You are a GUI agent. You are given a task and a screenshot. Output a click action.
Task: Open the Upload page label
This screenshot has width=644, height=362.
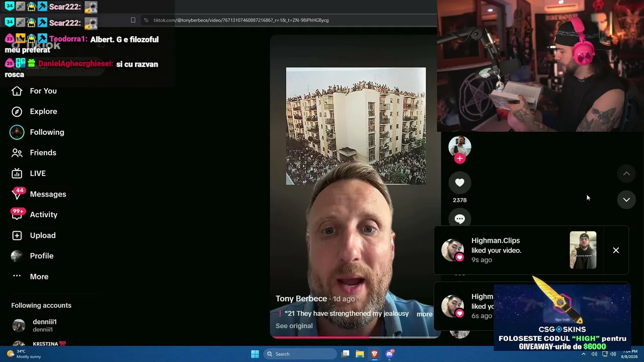point(42,235)
